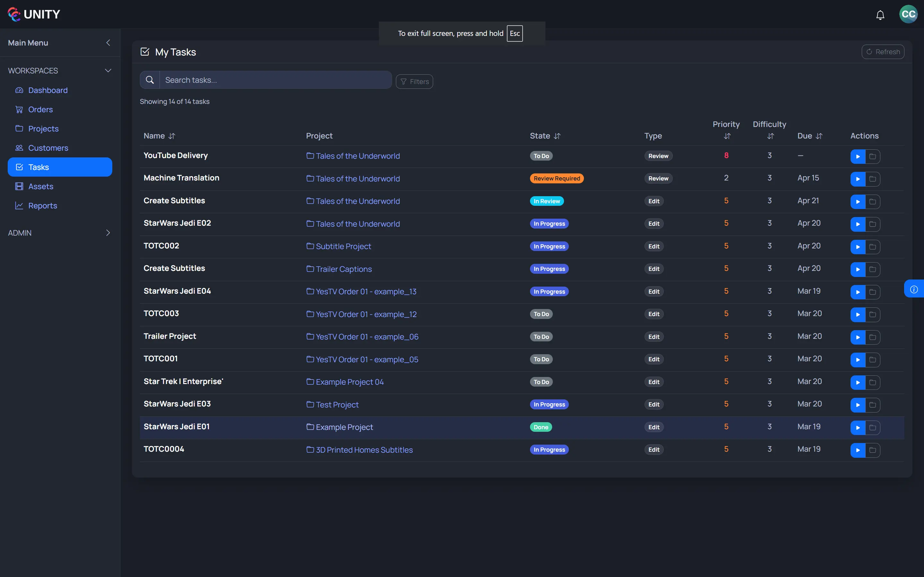
Task: Open notifications via the bell icon
Action: click(x=880, y=15)
